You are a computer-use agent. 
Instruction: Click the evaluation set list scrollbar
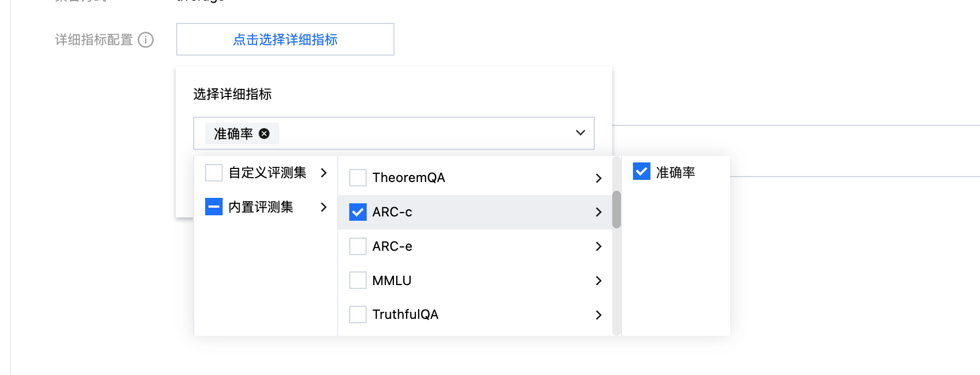pos(617,209)
